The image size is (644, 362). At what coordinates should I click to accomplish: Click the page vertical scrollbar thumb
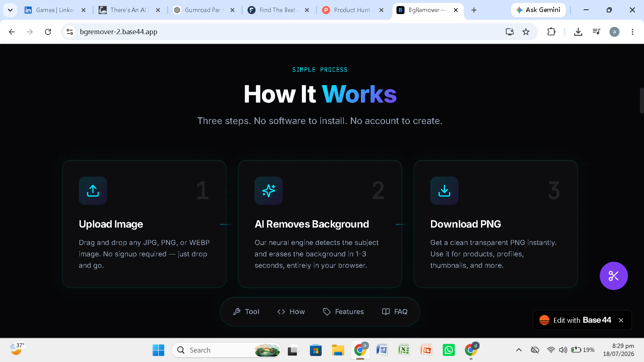tap(642, 101)
